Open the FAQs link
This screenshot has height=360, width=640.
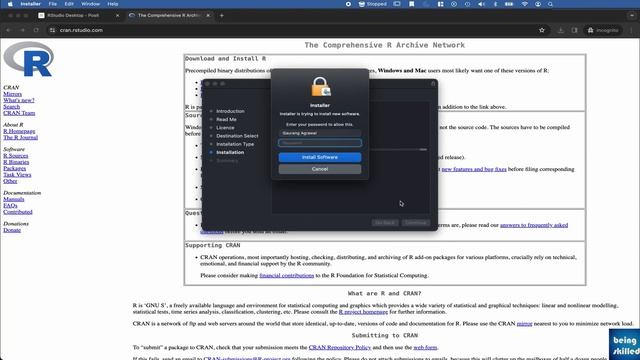pos(10,206)
